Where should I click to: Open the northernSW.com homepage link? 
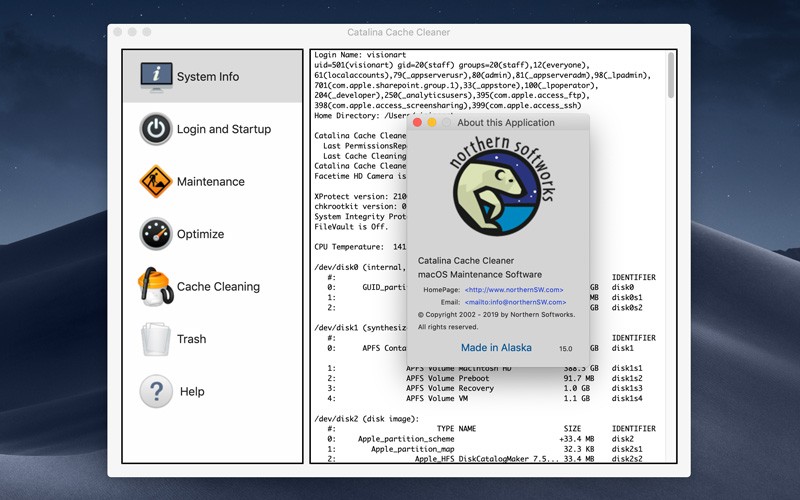click(x=514, y=290)
